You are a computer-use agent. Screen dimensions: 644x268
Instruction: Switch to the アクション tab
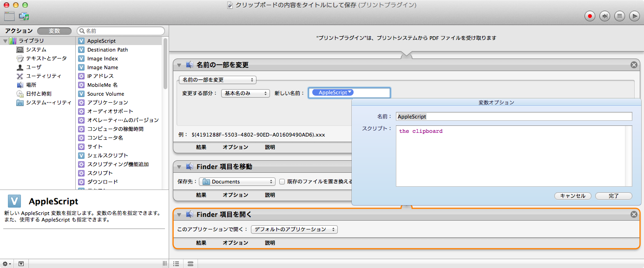(x=19, y=31)
